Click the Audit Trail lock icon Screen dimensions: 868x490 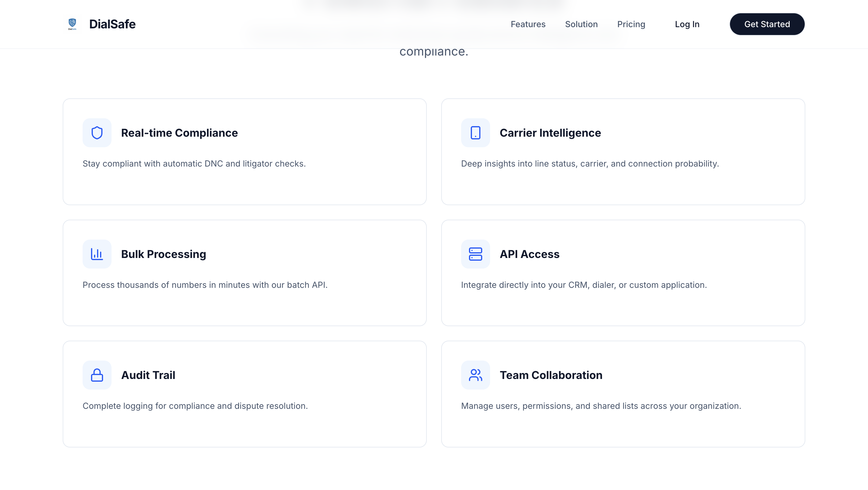click(x=97, y=375)
